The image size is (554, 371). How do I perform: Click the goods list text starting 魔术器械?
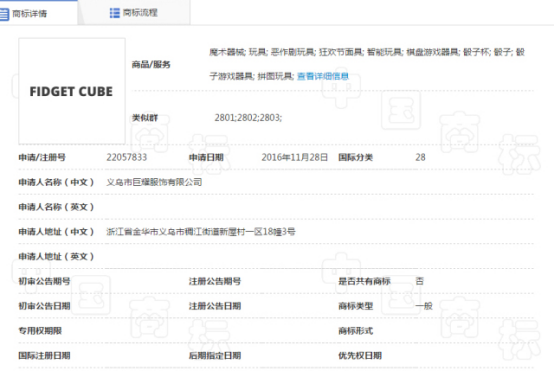pos(367,64)
